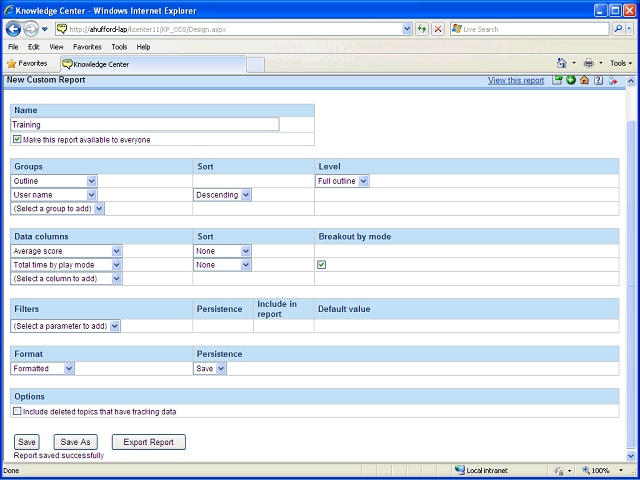This screenshot has height=480, width=640.
Task: Expand the Full outline level dropdown
Action: [x=342, y=181]
